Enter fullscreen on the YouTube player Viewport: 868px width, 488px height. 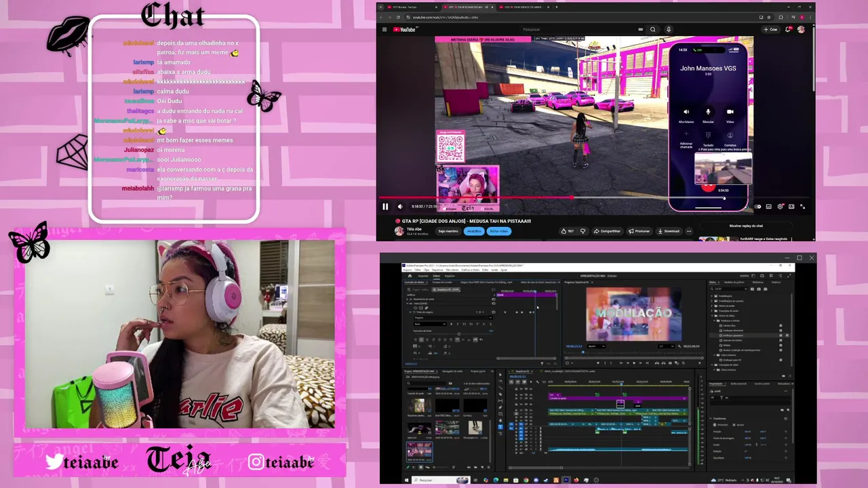click(802, 207)
